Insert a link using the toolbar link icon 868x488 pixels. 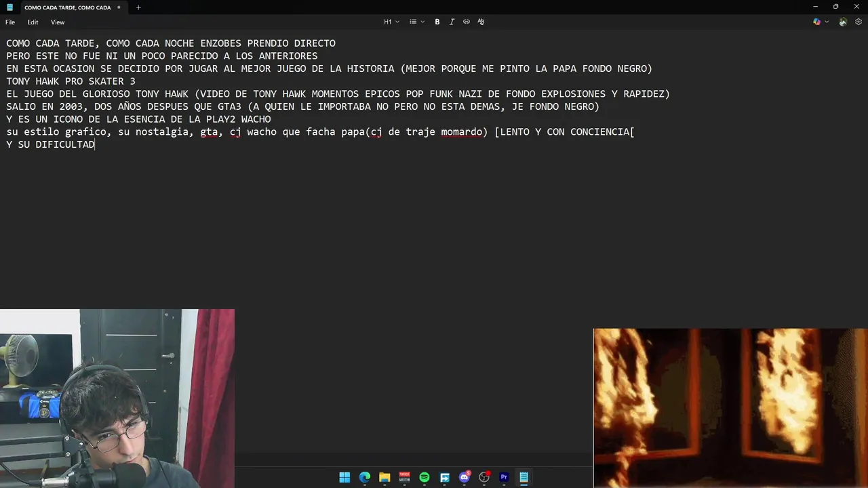pos(467,22)
